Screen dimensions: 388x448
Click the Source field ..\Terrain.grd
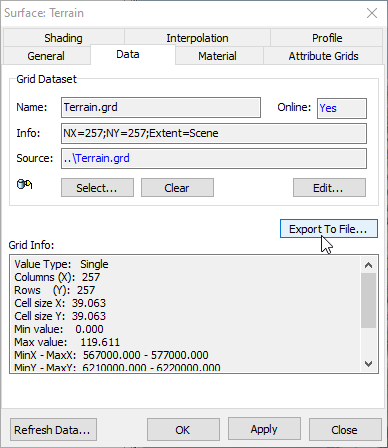pyautogui.click(x=214, y=158)
